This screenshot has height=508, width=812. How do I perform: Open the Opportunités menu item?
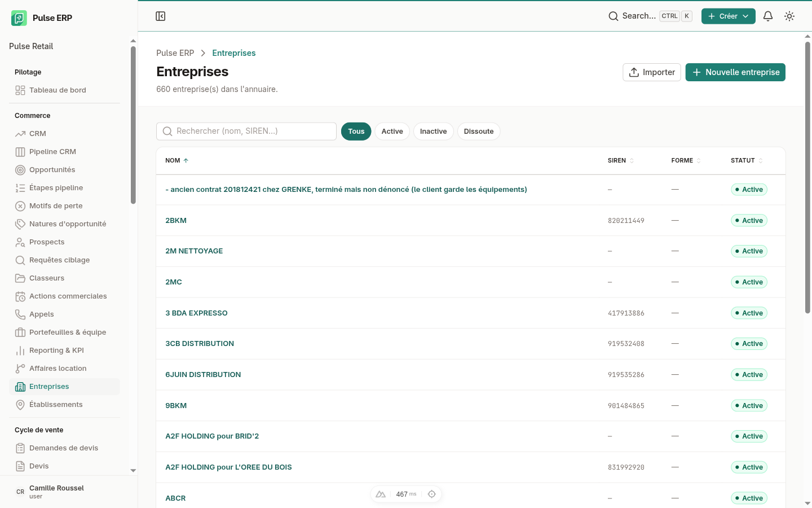64,170
